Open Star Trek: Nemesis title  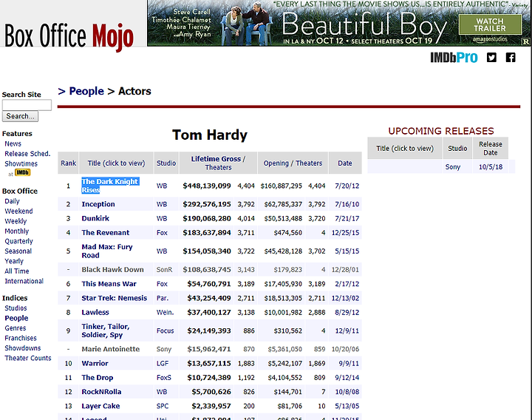point(115,298)
